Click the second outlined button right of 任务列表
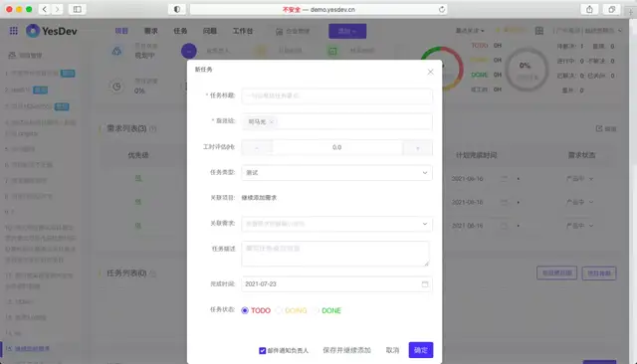This screenshot has height=364, width=637. coord(599,273)
